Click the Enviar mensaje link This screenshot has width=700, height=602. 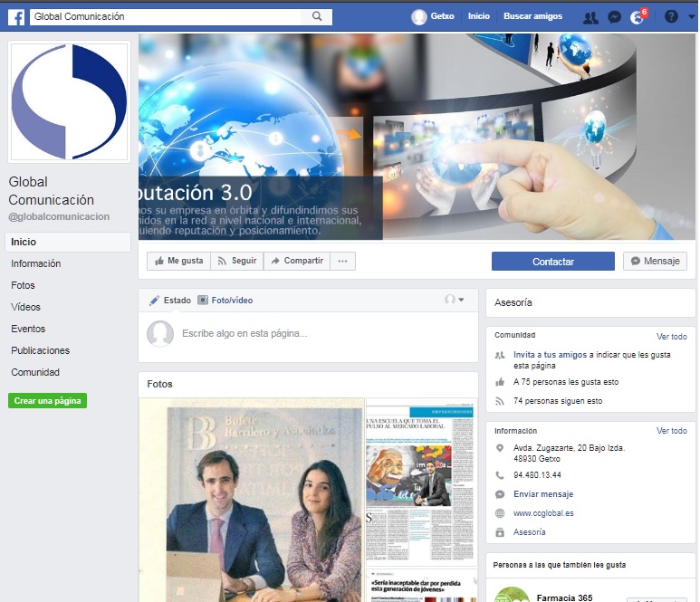543,494
